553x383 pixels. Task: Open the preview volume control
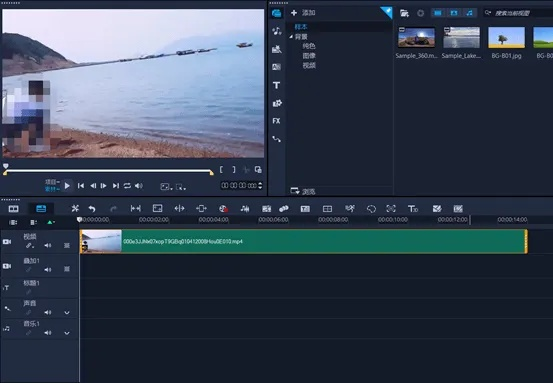point(139,186)
